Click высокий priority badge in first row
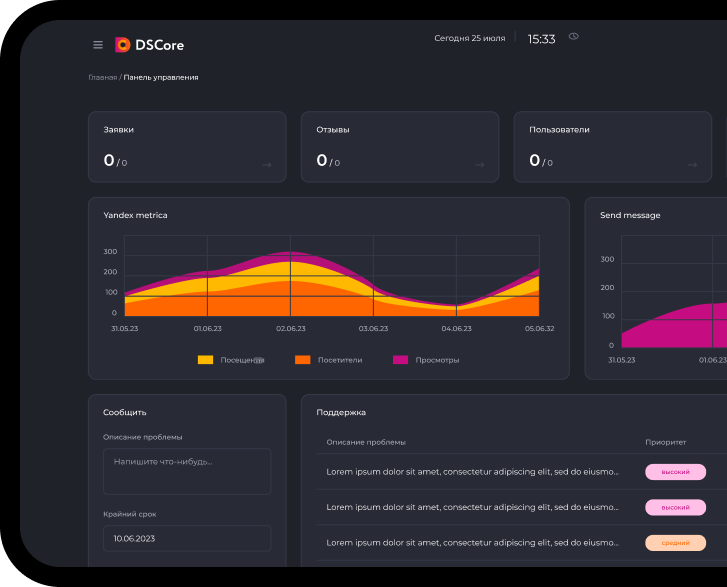Viewport: 727px width, 587px height. tap(675, 472)
